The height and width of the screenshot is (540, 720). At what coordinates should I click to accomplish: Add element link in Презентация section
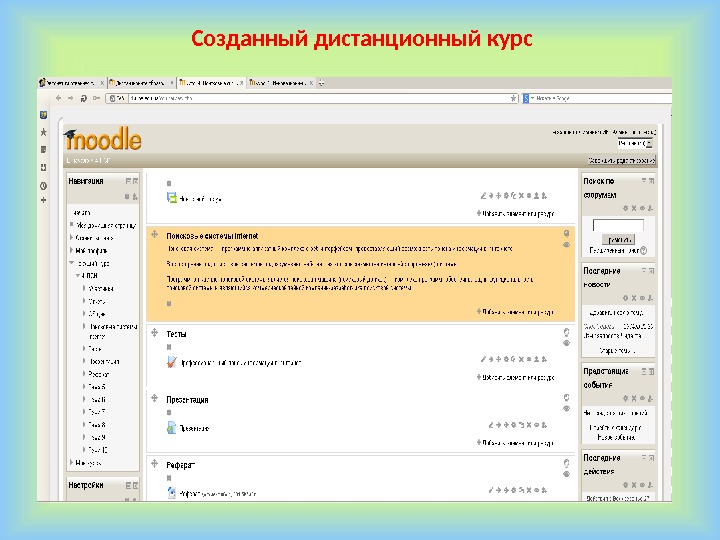(515, 443)
